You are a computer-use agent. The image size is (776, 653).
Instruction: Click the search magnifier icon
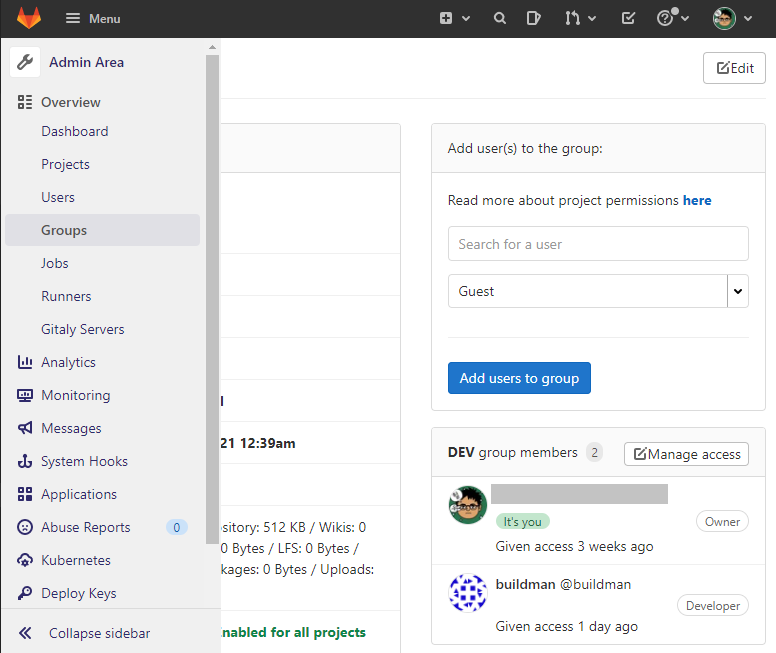click(500, 18)
